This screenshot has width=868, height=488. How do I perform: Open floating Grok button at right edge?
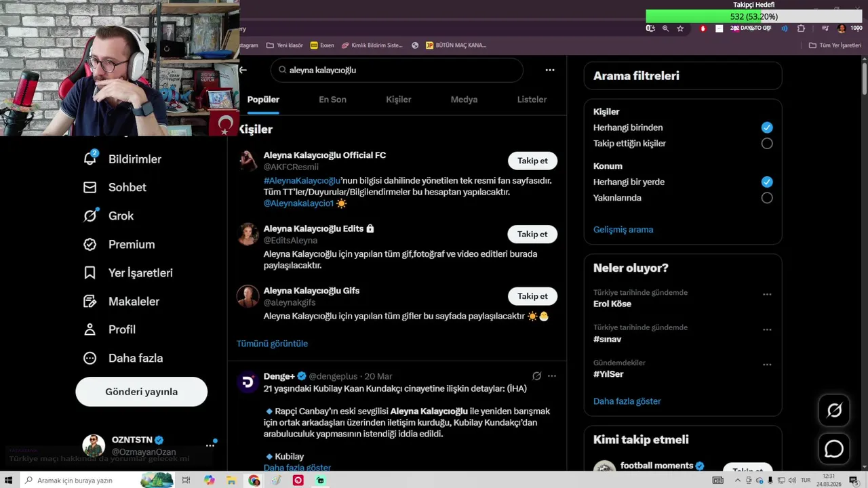[834, 410]
